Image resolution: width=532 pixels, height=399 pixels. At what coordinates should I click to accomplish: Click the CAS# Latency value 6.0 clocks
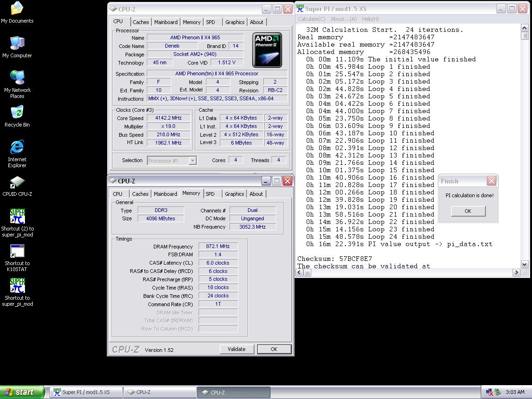click(x=218, y=263)
